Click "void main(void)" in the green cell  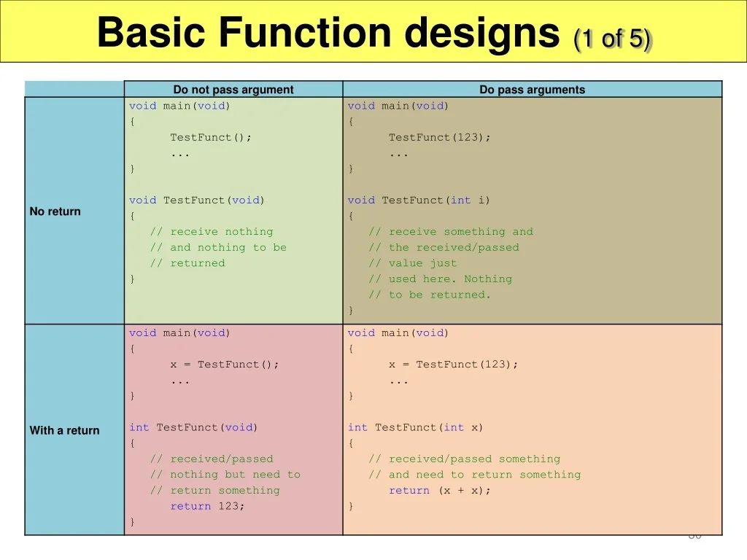(x=179, y=106)
